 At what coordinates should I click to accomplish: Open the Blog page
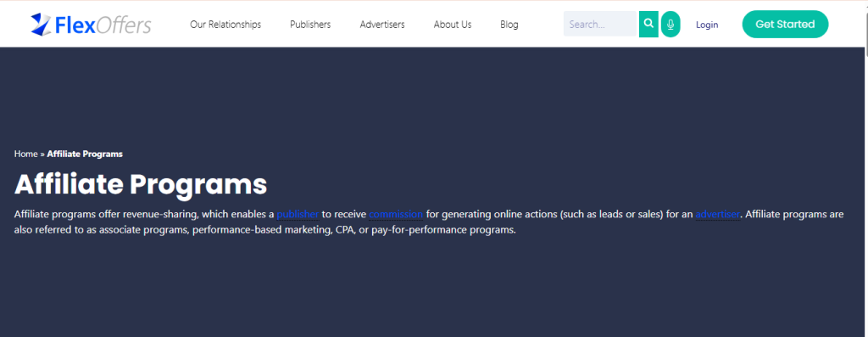tap(509, 25)
